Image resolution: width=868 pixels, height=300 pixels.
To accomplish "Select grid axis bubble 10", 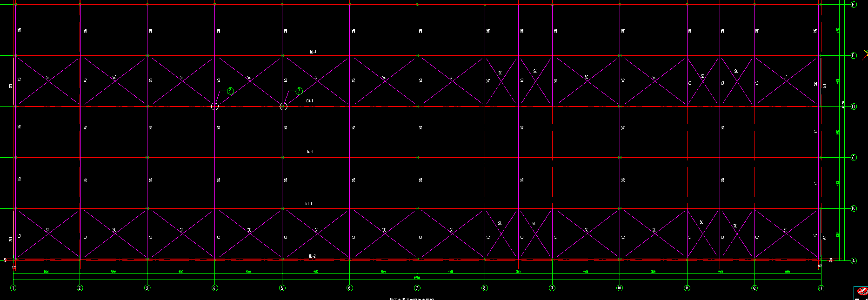I will (x=620, y=288).
